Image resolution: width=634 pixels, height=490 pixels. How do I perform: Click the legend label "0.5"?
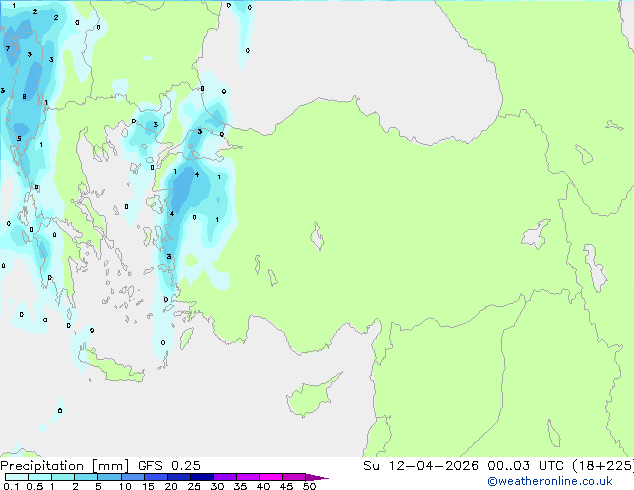[34, 486]
